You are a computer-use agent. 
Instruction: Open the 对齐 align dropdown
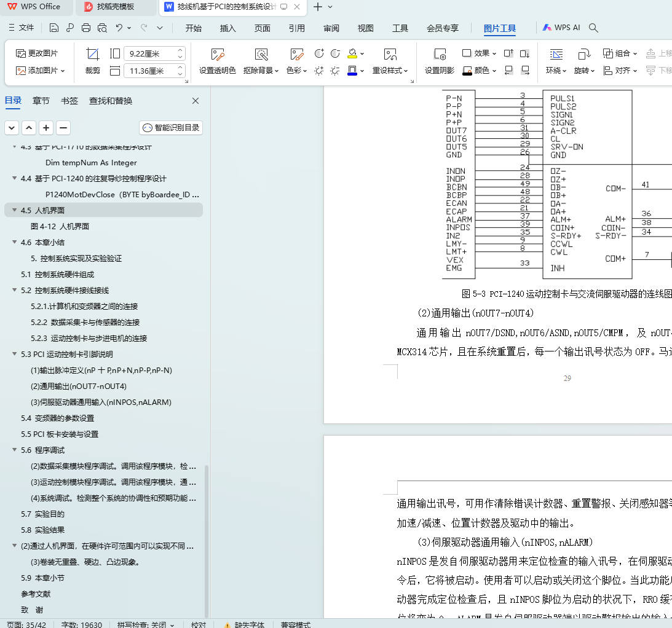point(620,70)
